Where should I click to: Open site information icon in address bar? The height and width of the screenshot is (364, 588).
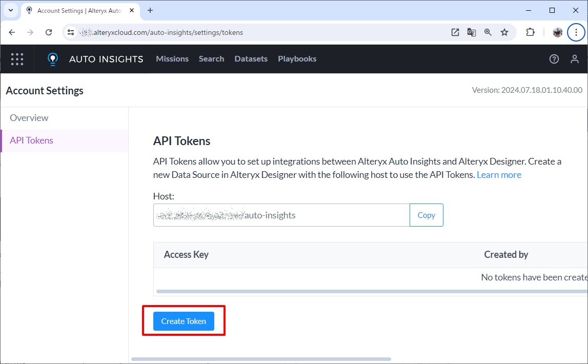(71, 32)
